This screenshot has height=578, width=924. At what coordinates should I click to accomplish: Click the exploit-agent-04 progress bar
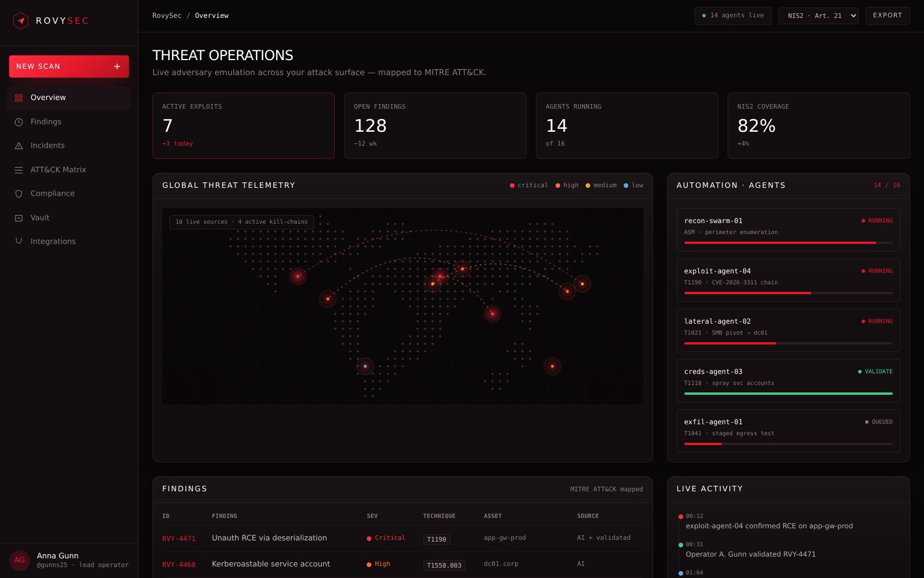tap(788, 293)
